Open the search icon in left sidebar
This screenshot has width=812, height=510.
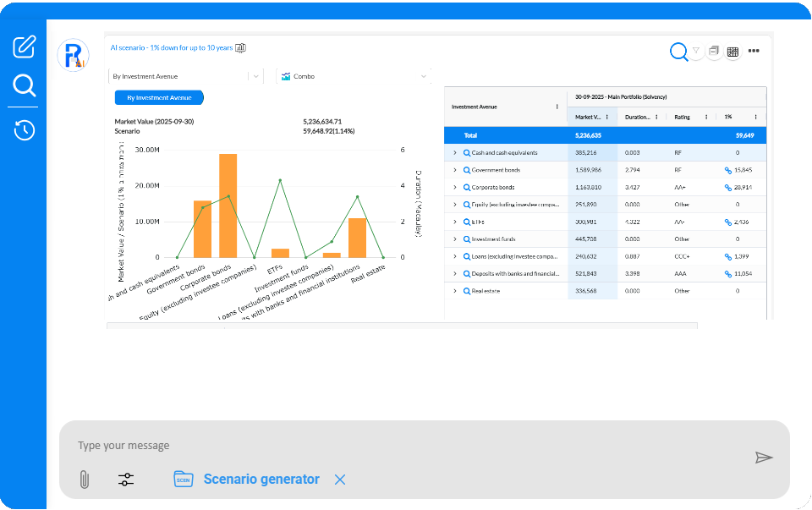[x=25, y=85]
